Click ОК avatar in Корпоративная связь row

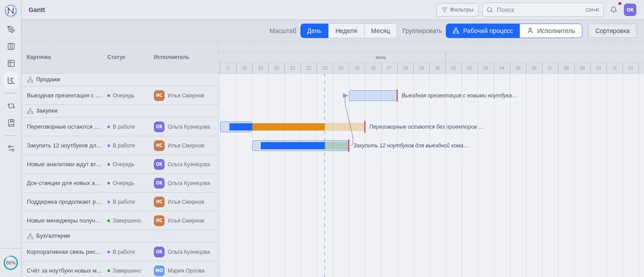pos(159,252)
